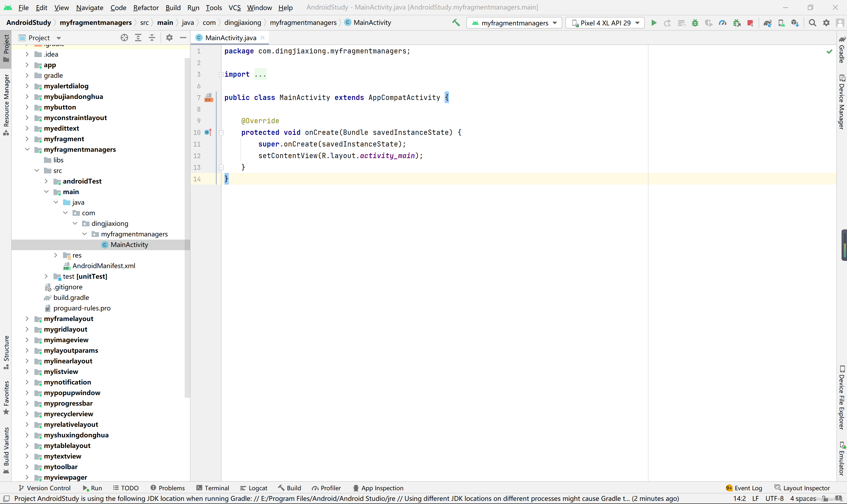The image size is (847, 504).
Task: Click the Project tree vertical scrollbar
Action: 187,228
